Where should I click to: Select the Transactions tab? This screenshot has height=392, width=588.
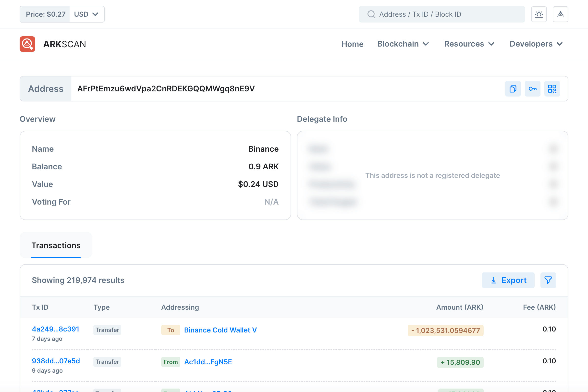point(56,245)
